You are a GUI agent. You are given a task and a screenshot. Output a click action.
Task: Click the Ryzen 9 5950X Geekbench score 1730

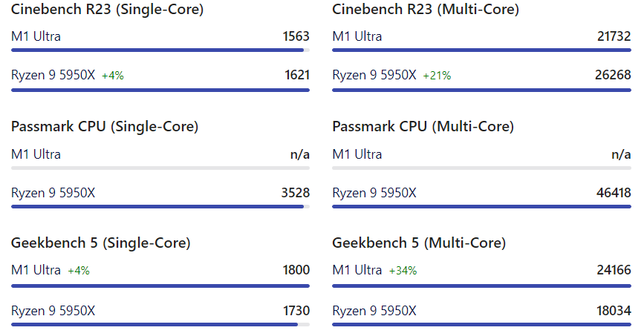[296, 309]
